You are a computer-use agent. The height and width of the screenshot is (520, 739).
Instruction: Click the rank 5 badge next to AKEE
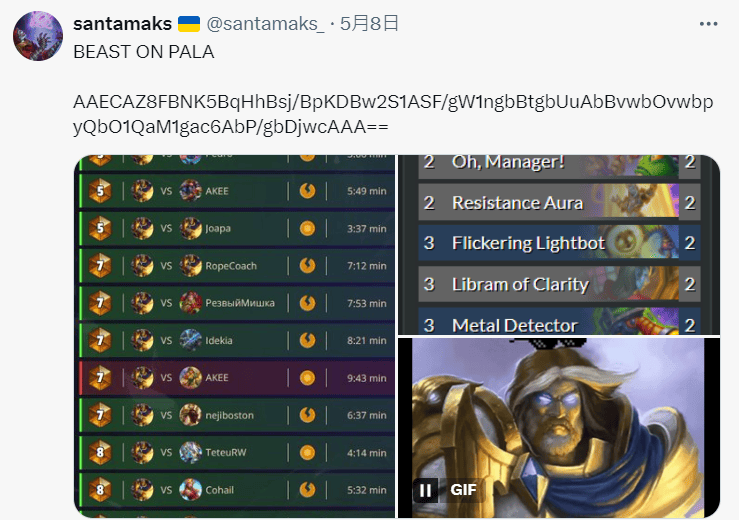point(100,191)
